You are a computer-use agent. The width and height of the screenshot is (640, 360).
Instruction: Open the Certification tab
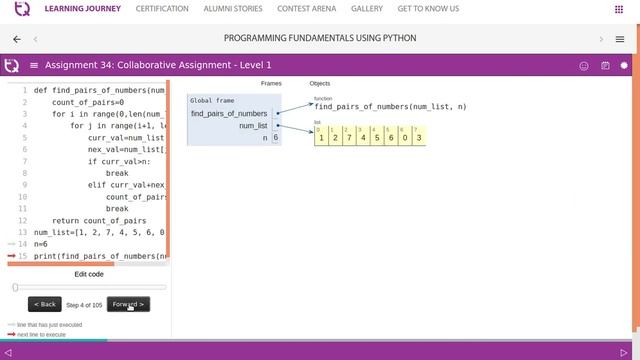[162, 9]
